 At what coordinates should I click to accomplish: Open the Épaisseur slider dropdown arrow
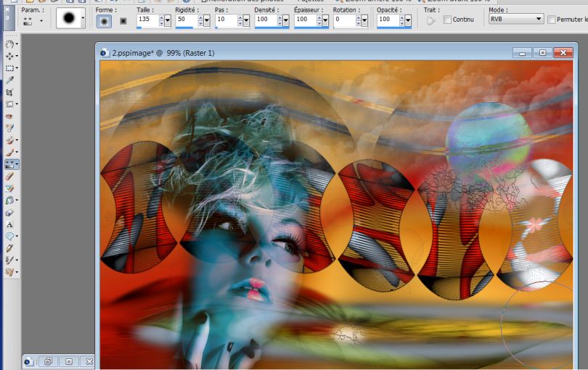325,20
